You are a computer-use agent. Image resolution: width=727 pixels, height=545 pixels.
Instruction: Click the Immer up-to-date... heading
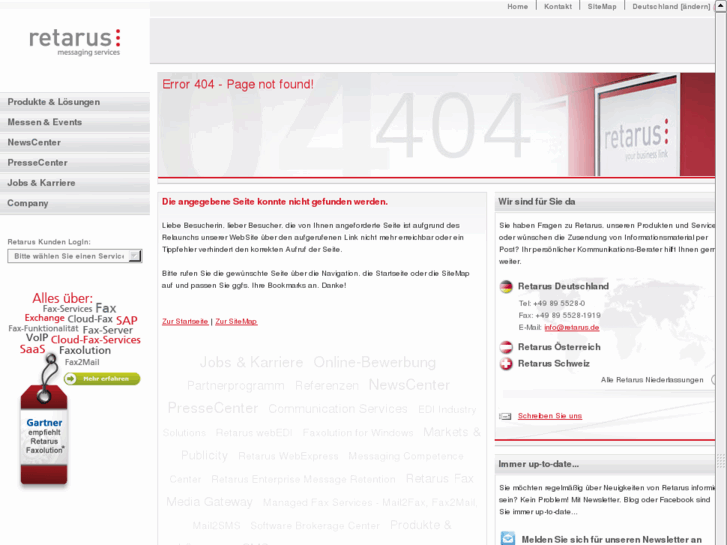(x=538, y=465)
